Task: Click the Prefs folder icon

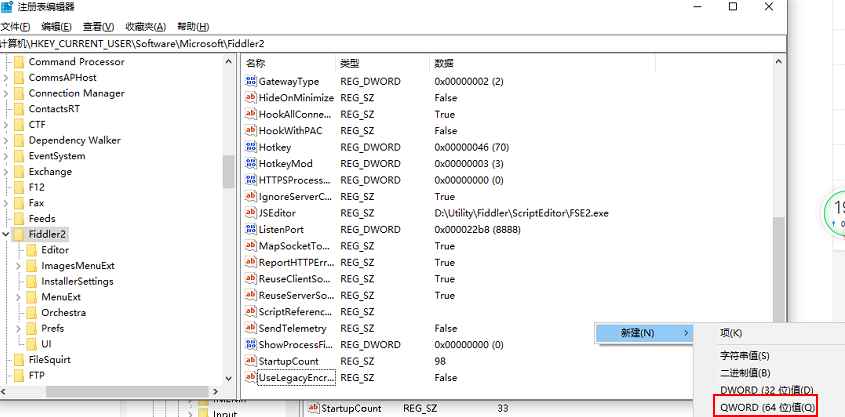Action: coord(31,329)
